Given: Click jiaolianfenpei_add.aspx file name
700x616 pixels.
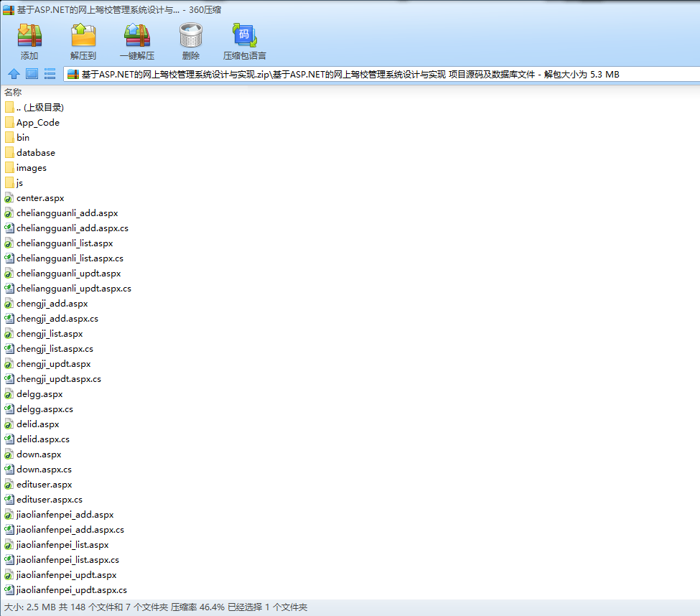Looking at the screenshot, I should point(65,515).
